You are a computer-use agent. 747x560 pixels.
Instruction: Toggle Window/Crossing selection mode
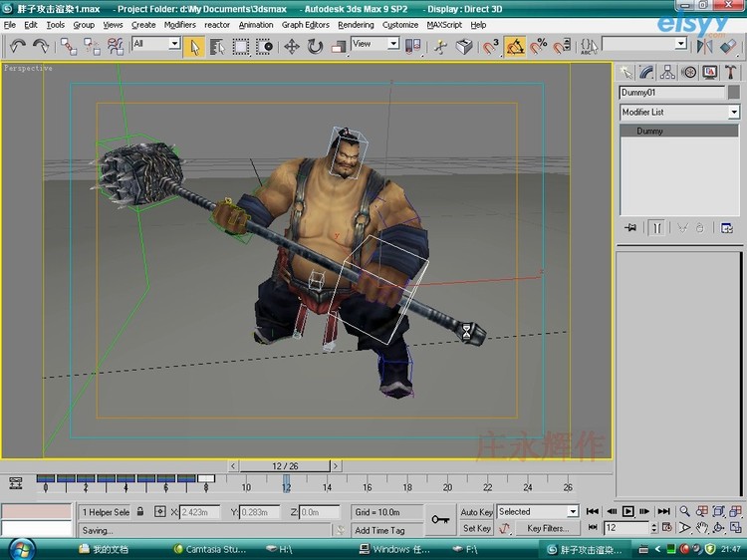(264, 47)
